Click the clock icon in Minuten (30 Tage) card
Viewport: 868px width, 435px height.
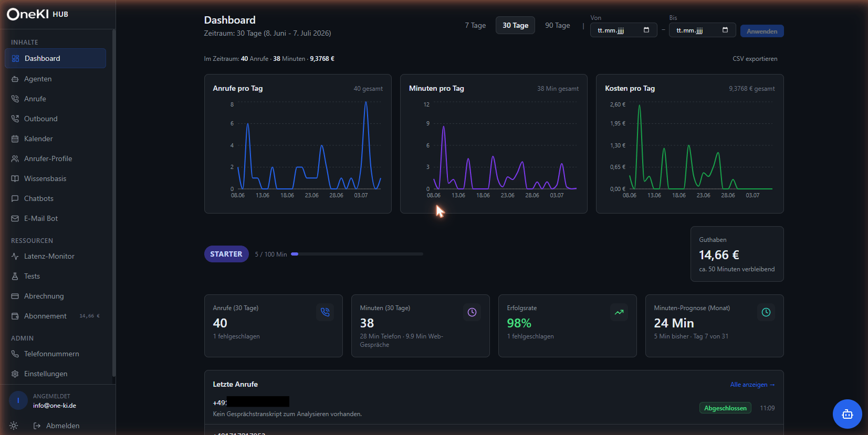[472, 312]
